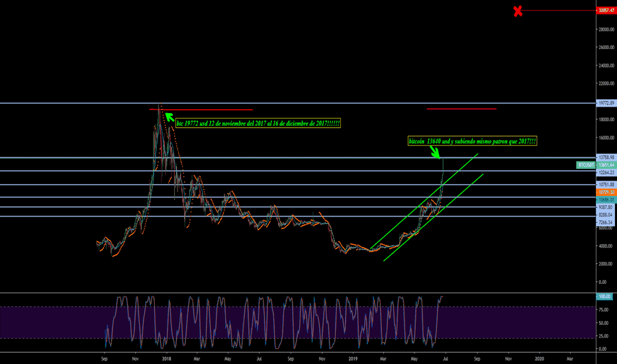Click the BTCUSDT symbol tag on price axis
Screen dimensions: 617x364
pos(587,165)
